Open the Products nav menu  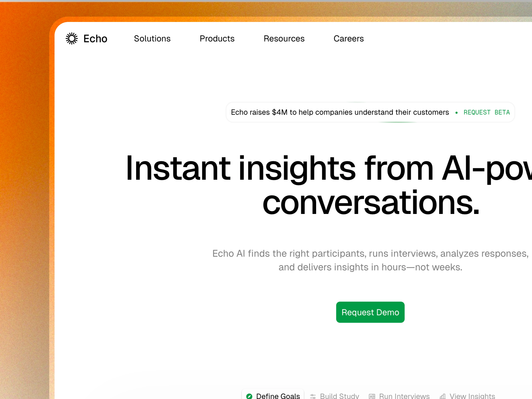(217, 38)
